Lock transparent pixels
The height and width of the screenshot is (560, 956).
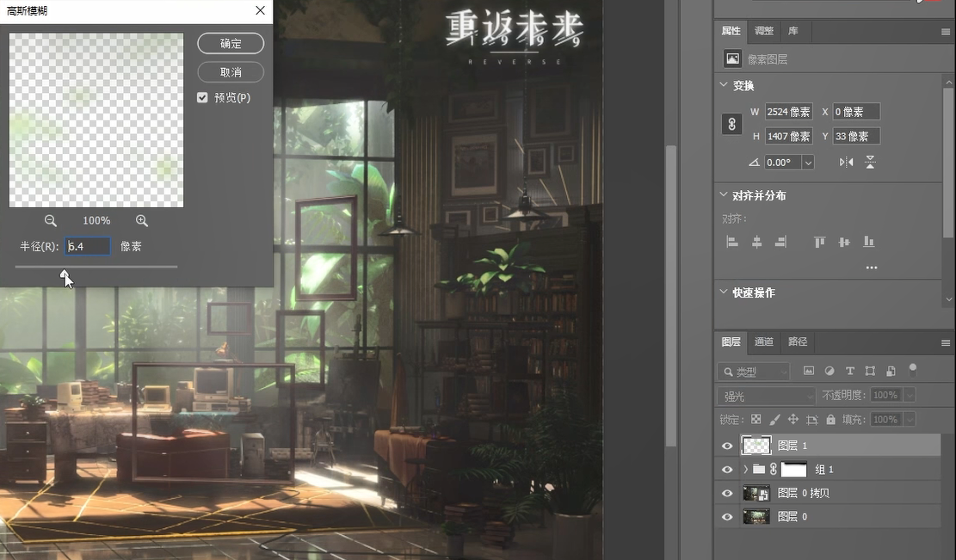pos(756,419)
